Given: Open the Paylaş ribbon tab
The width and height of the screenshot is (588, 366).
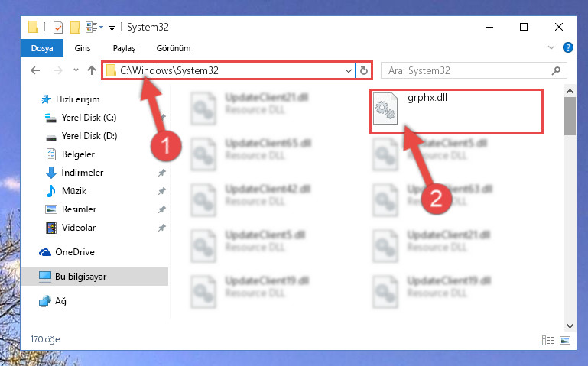Looking at the screenshot, I should point(124,48).
